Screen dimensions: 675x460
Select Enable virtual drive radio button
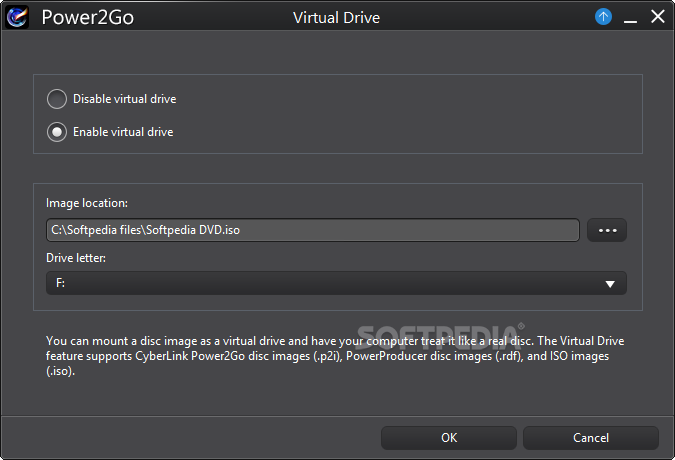click(x=57, y=132)
